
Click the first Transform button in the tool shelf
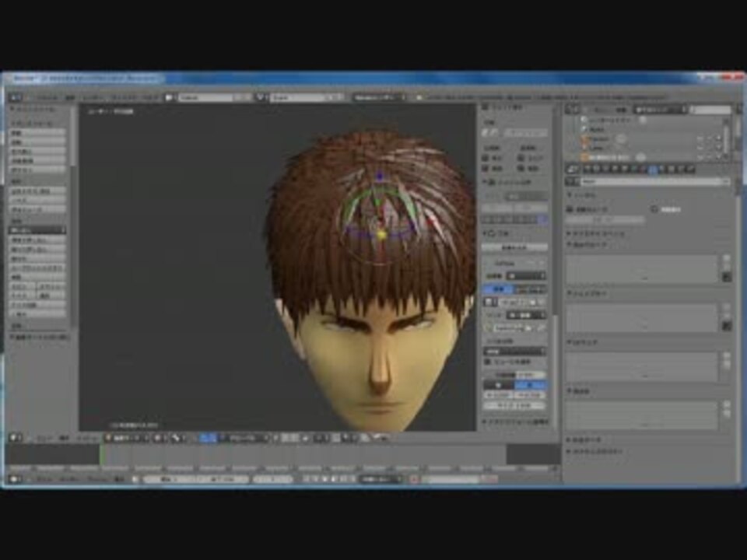tap(37, 134)
